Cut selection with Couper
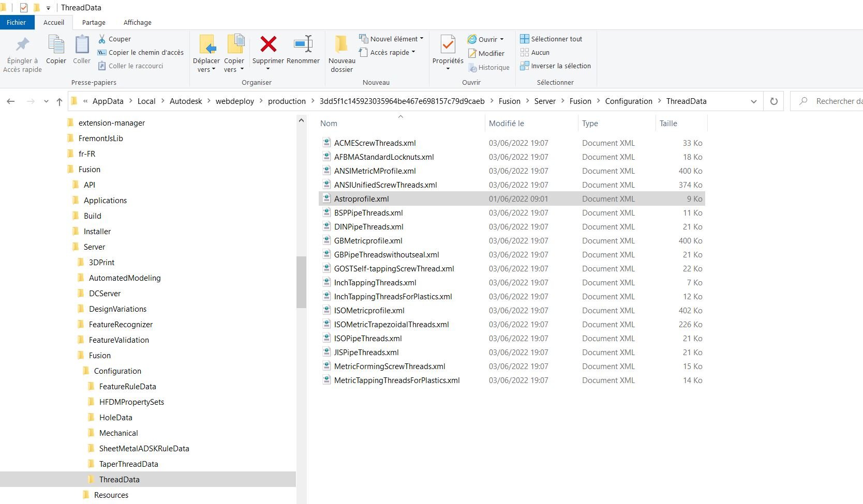The image size is (863, 504). (x=114, y=39)
